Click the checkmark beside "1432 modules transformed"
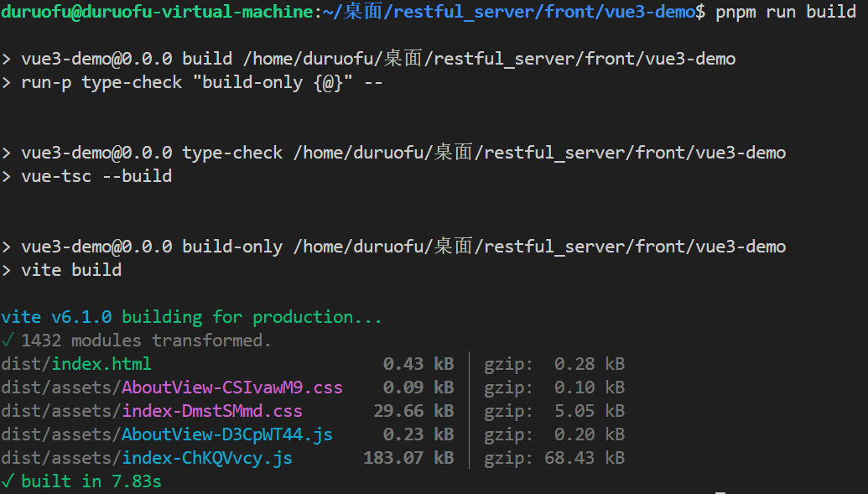868x494 pixels. pyautogui.click(x=8, y=341)
